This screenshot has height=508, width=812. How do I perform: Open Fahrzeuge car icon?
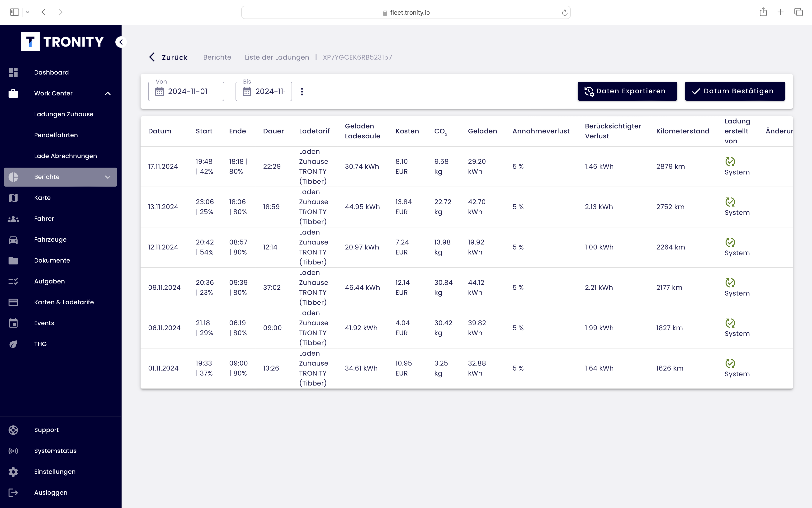(x=13, y=240)
